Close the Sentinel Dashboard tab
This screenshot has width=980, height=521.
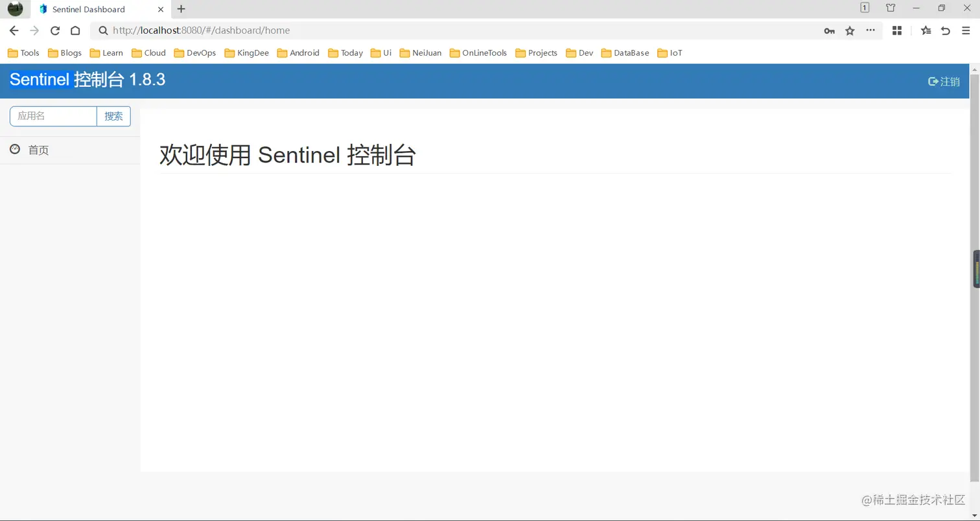click(161, 9)
